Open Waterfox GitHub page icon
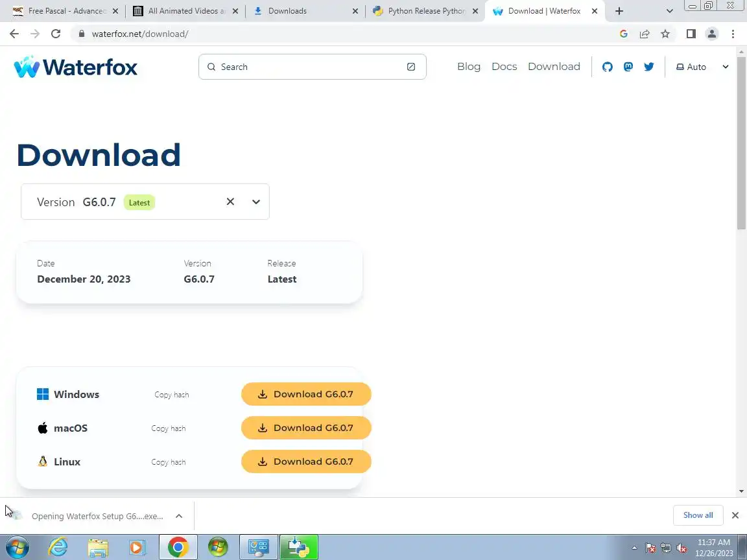The width and height of the screenshot is (747, 560). (607, 67)
